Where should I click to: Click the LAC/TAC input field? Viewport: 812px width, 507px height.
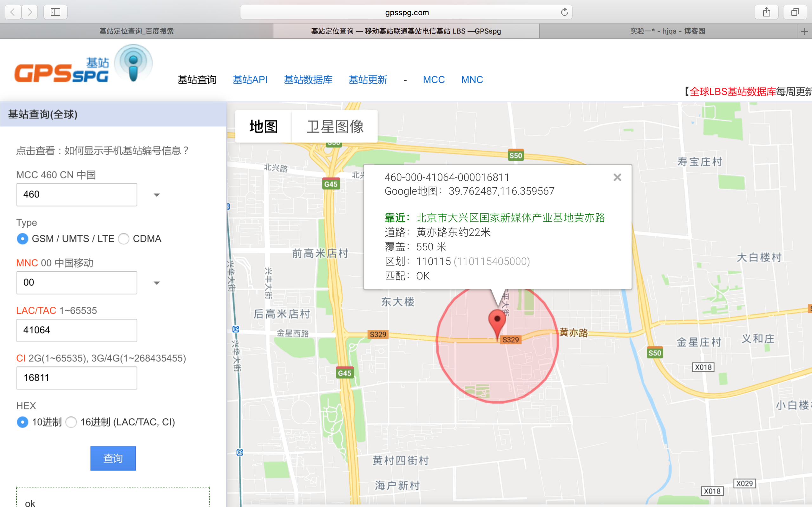coord(76,330)
